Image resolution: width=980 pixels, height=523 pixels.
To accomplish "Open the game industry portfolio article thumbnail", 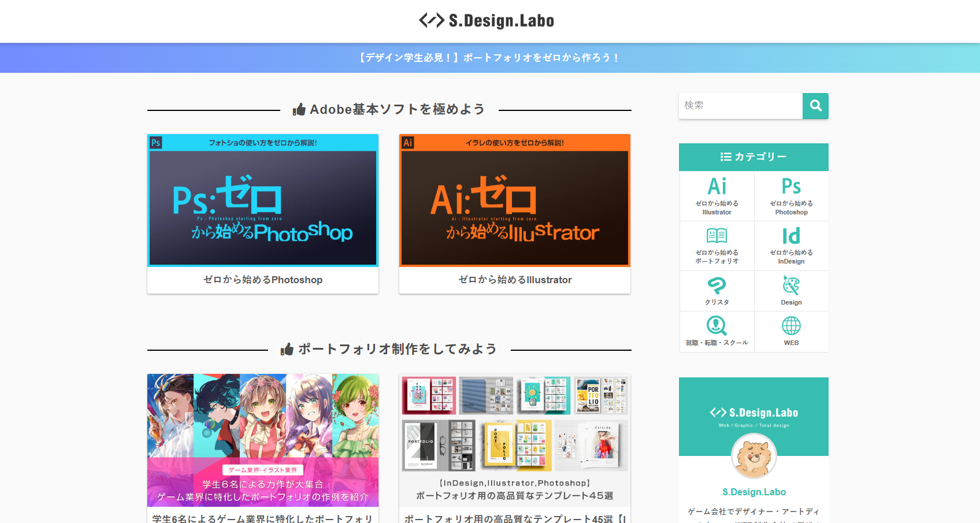I will pyautogui.click(x=263, y=440).
